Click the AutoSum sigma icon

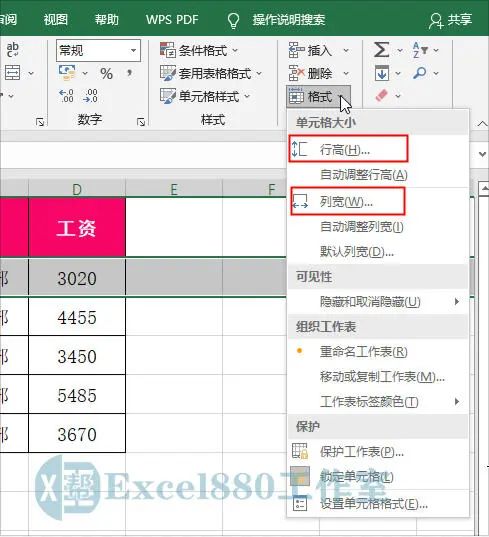(381, 50)
